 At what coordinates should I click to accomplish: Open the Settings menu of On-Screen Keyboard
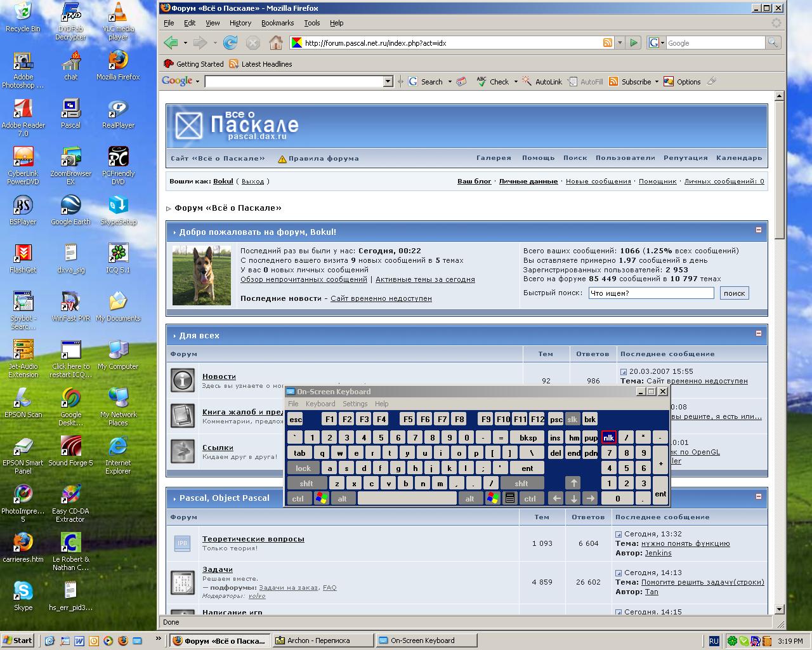355,404
